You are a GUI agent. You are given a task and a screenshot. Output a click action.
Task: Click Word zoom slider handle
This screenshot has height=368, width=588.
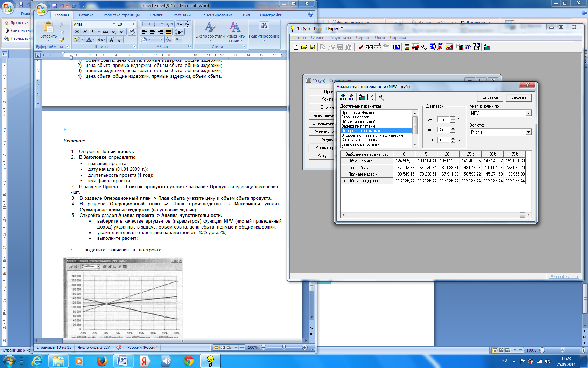(x=284, y=347)
